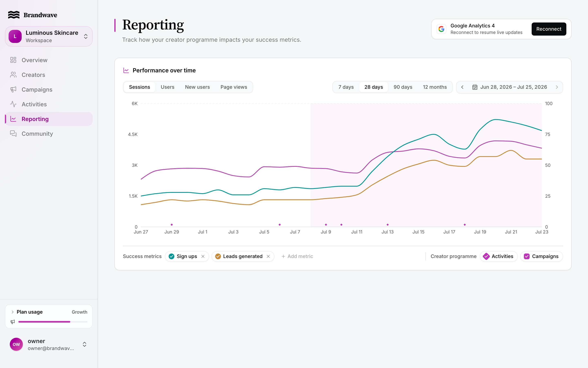Open Activities from sidebar
The height and width of the screenshot is (368, 588).
pyautogui.click(x=49, y=104)
